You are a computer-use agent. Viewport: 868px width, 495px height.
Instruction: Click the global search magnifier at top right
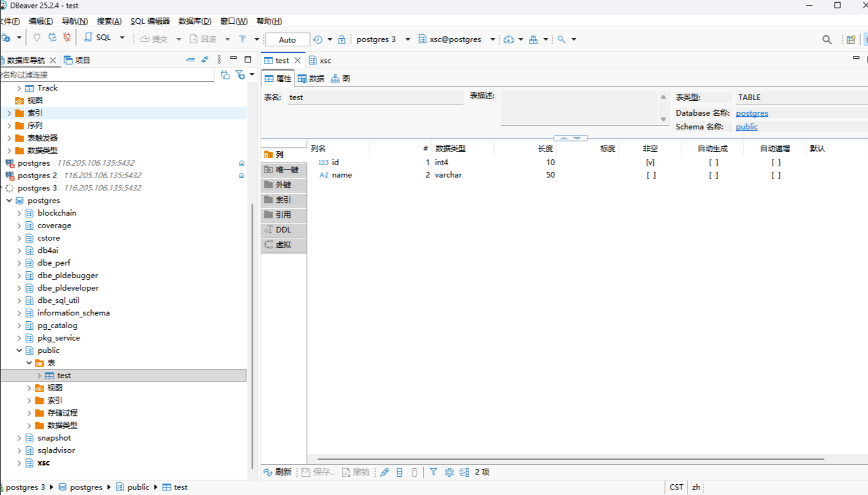827,39
